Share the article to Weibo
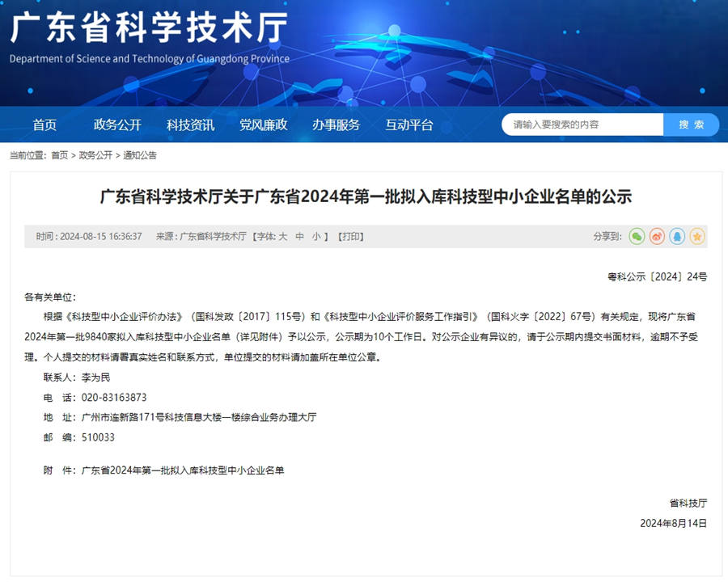 pyautogui.click(x=658, y=236)
